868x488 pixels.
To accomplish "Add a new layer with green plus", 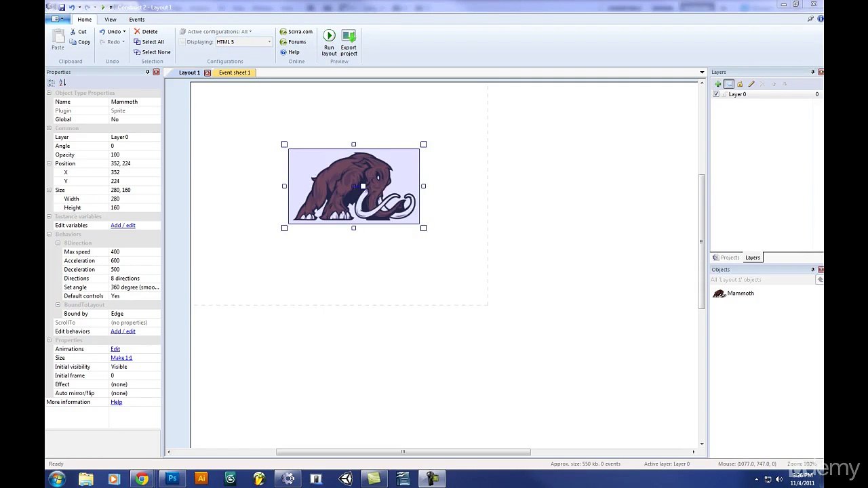I will pos(717,84).
